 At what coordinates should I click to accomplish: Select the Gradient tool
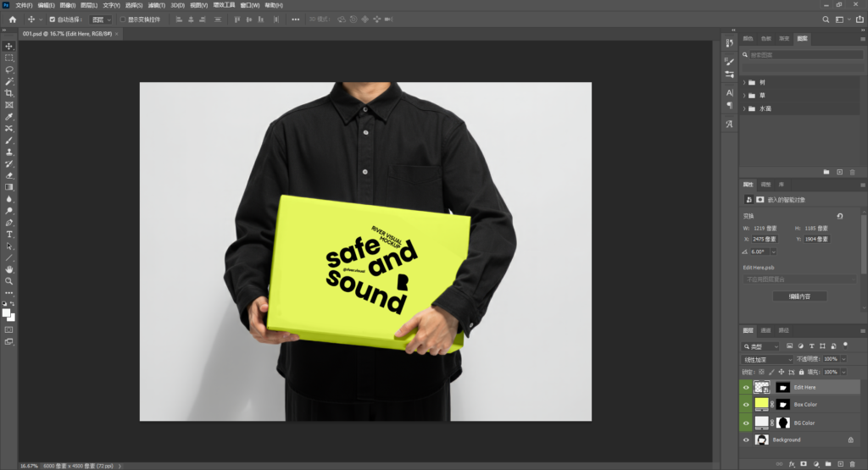[8, 187]
